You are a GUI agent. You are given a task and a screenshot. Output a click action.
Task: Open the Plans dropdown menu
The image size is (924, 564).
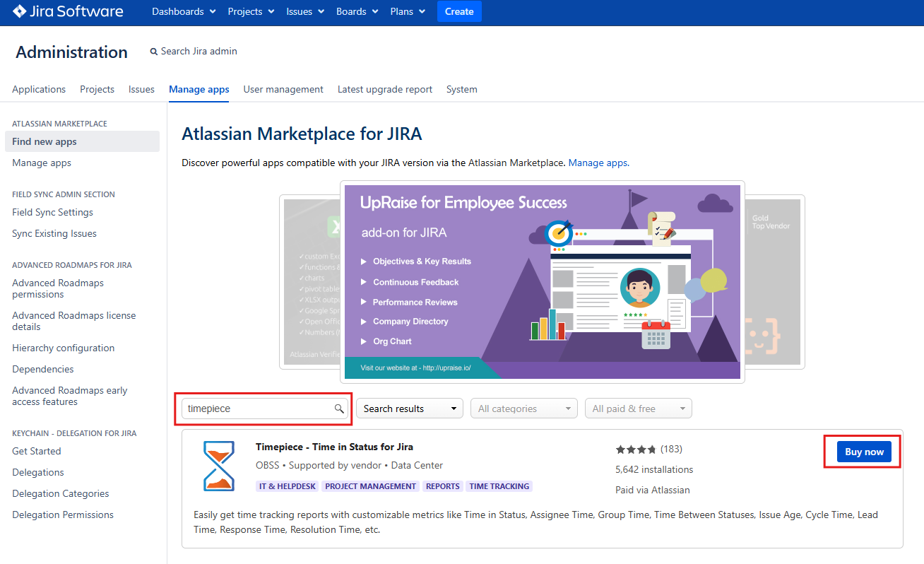(408, 11)
